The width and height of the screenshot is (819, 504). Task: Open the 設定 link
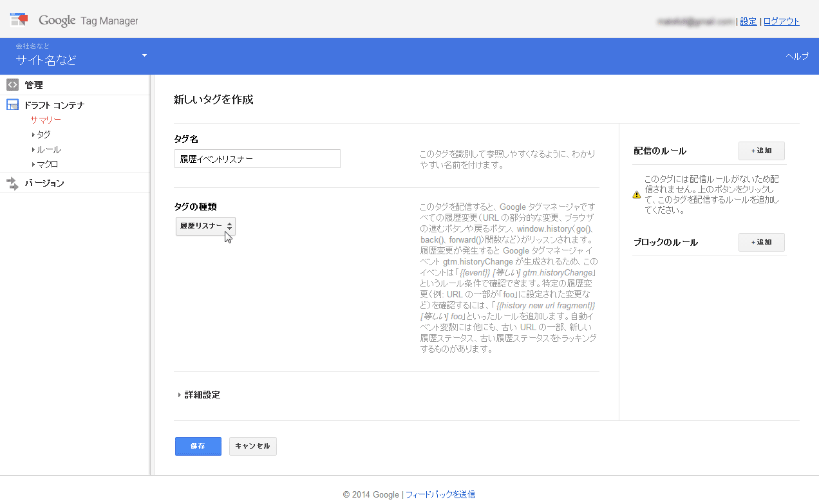(748, 21)
